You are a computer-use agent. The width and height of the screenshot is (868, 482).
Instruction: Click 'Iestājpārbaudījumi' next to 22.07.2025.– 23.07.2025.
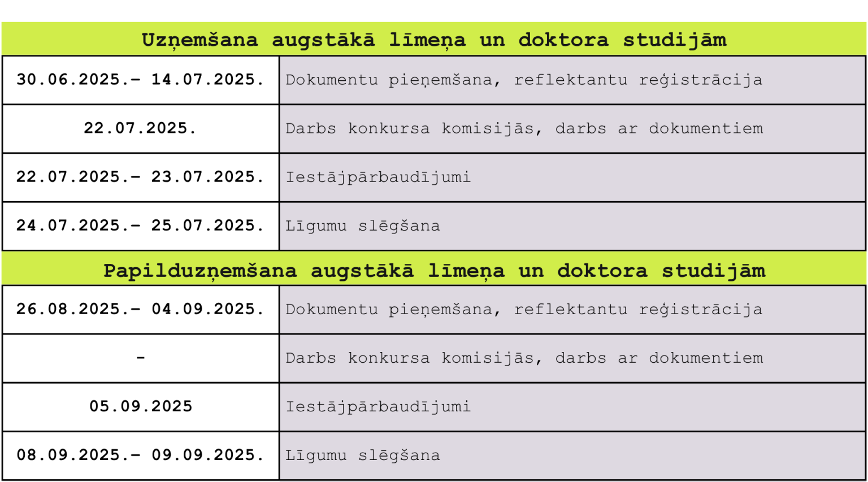[x=378, y=177]
